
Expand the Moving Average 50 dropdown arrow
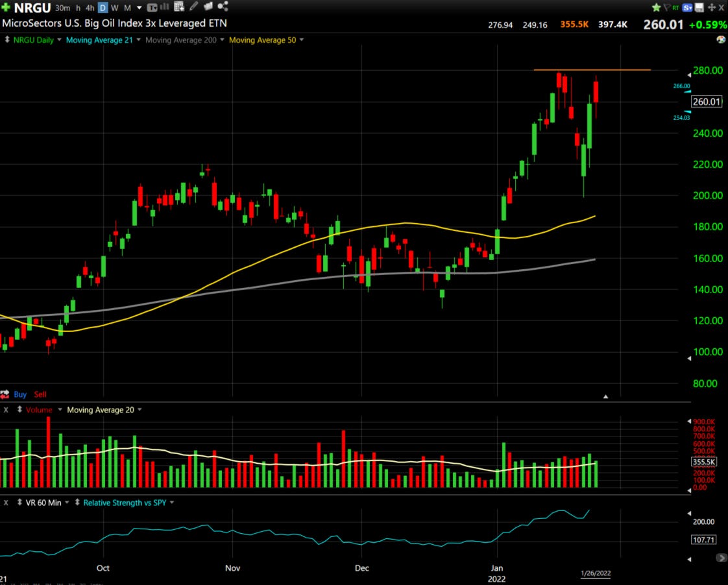(301, 40)
